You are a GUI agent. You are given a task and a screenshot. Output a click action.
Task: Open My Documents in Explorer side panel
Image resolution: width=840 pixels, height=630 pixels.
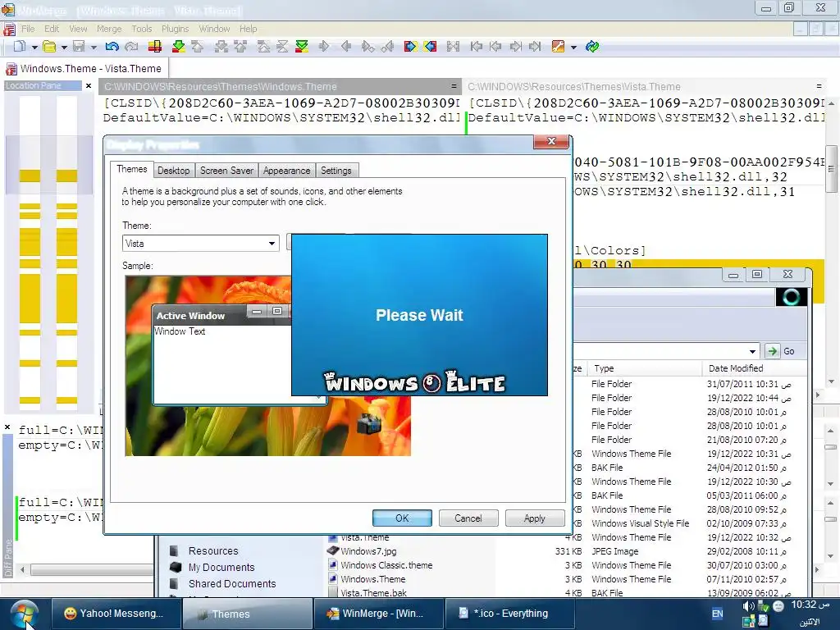point(221,568)
